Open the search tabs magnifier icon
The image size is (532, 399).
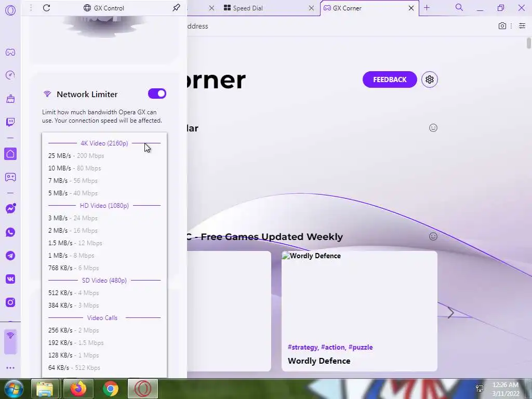(459, 7)
